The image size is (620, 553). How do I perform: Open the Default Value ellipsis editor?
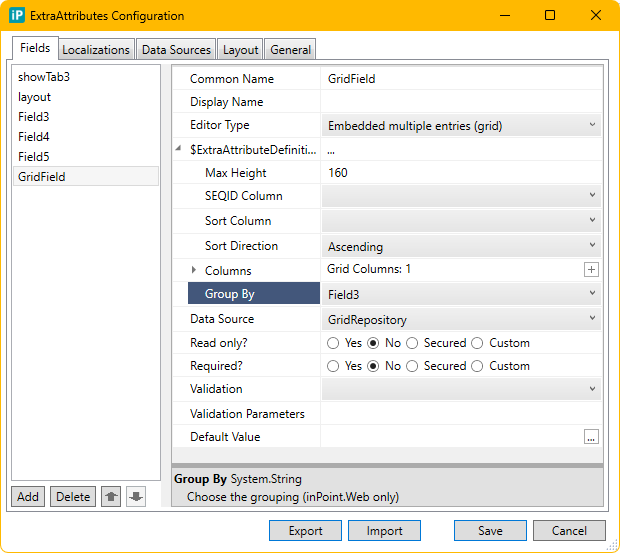pyautogui.click(x=591, y=437)
